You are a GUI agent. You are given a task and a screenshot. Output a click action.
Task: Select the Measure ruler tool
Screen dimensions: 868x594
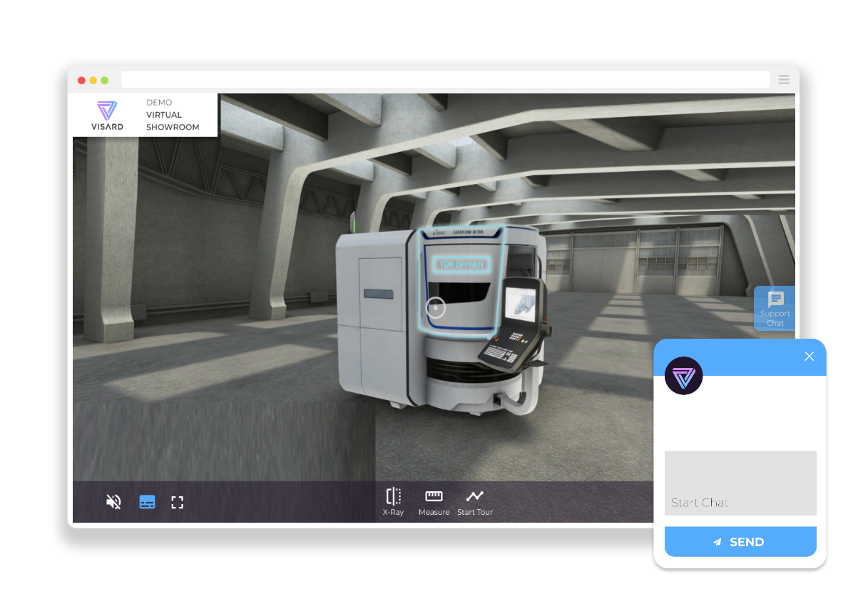pos(434,502)
